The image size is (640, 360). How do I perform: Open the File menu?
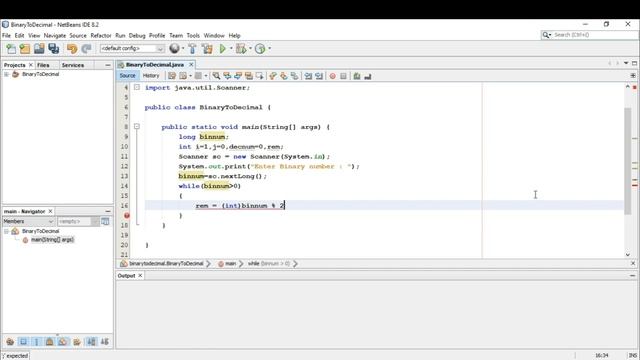click(x=6, y=36)
